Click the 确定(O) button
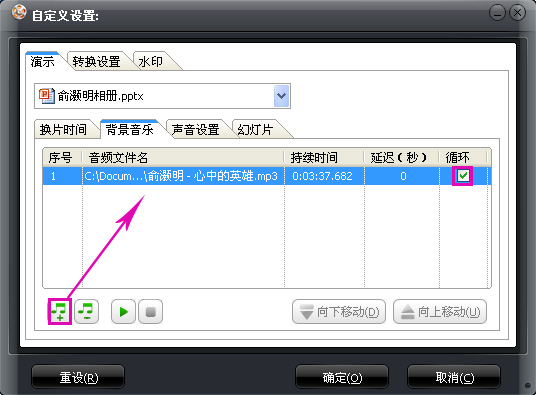Image resolution: width=536 pixels, height=395 pixels. pyautogui.click(x=342, y=377)
